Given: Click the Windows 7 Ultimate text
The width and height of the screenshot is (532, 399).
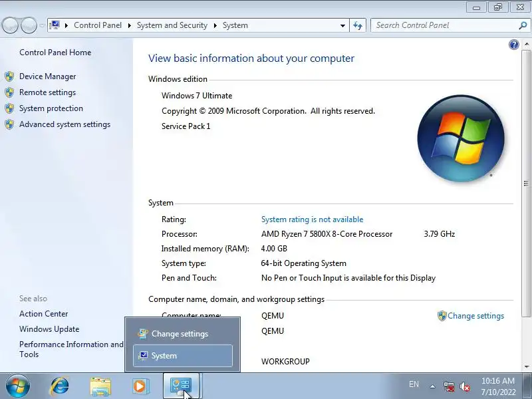Looking at the screenshot, I should pos(197,96).
